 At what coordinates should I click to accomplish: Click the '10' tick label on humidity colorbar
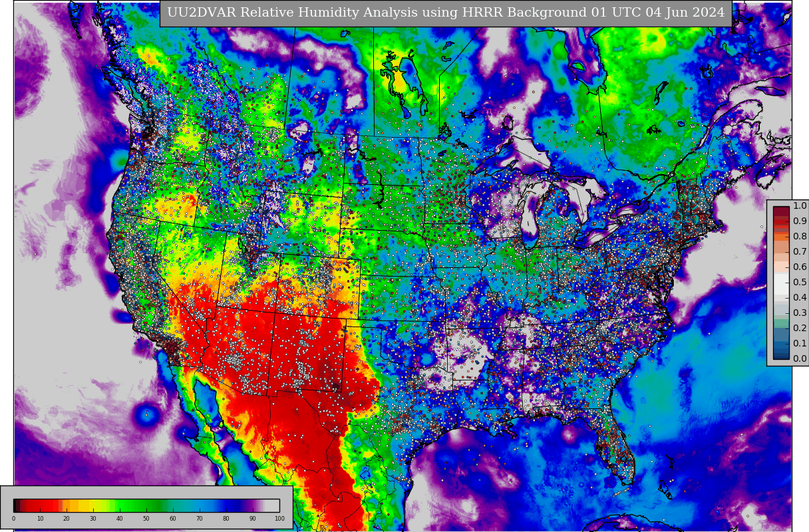click(x=40, y=518)
